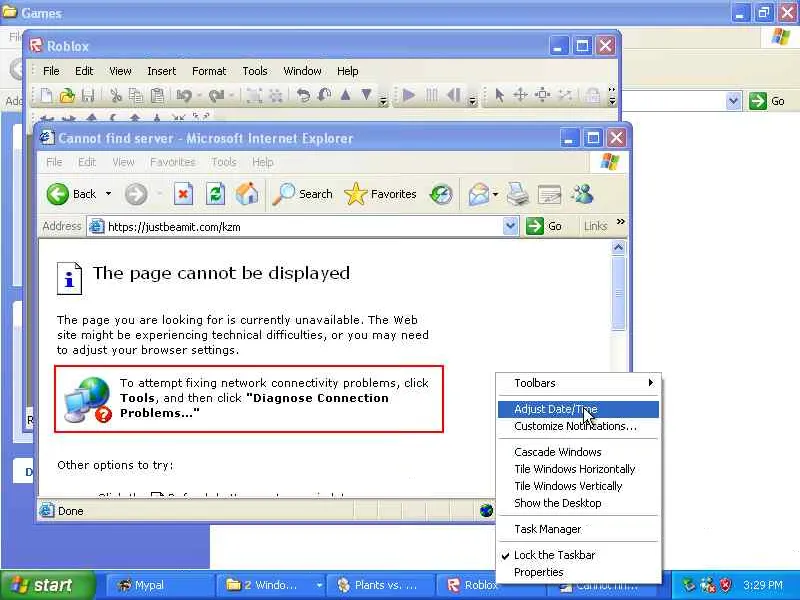Viewport: 800px width, 600px height.
Task: Open the IE address bar dropdown
Action: click(510, 226)
